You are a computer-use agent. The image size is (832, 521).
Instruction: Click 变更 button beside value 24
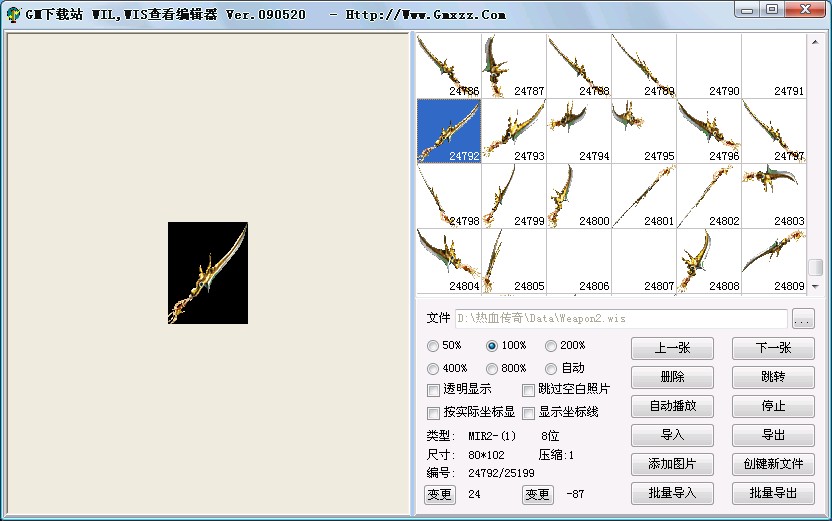439,495
